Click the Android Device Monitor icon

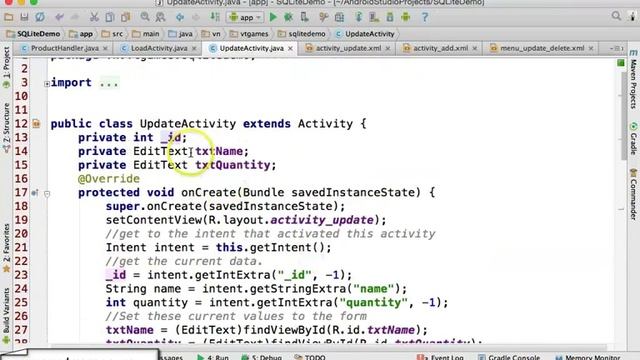406,17
